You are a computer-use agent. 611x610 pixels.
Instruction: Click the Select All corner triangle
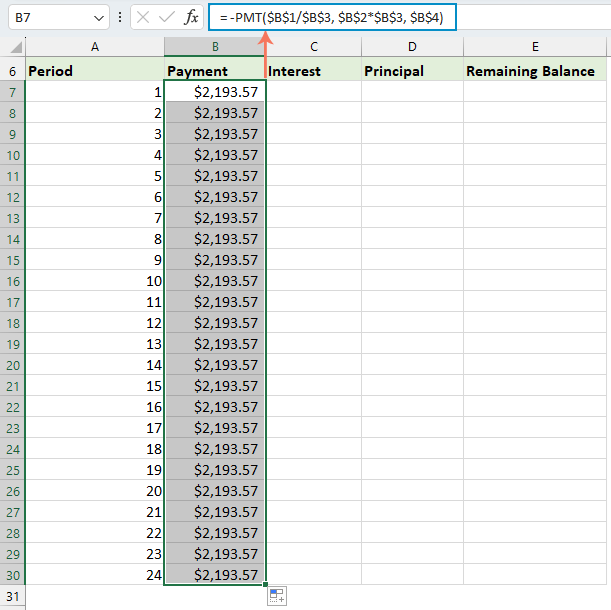(x=16, y=47)
